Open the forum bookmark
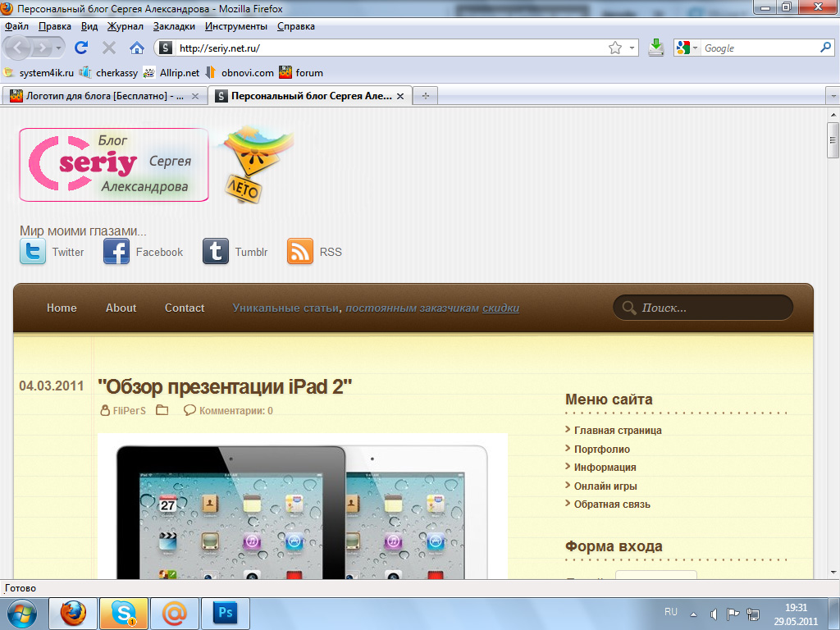Image resolution: width=840 pixels, height=630 pixels. [302, 73]
